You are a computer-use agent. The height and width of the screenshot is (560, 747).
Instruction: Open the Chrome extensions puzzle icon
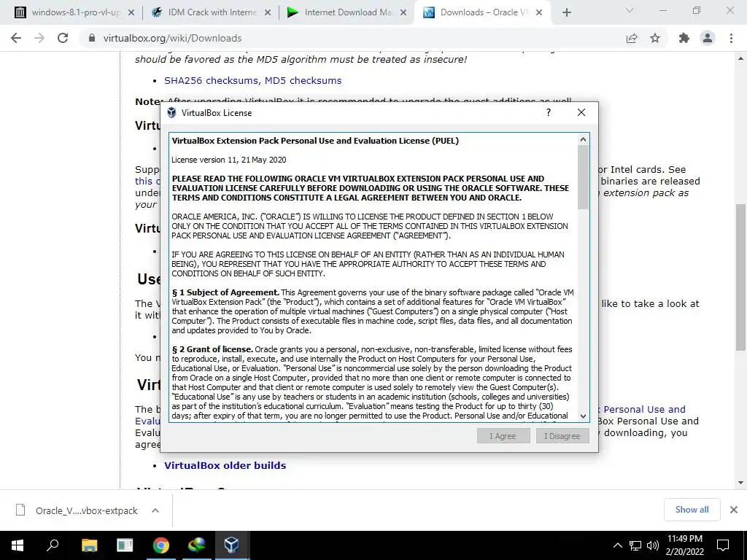684,38
